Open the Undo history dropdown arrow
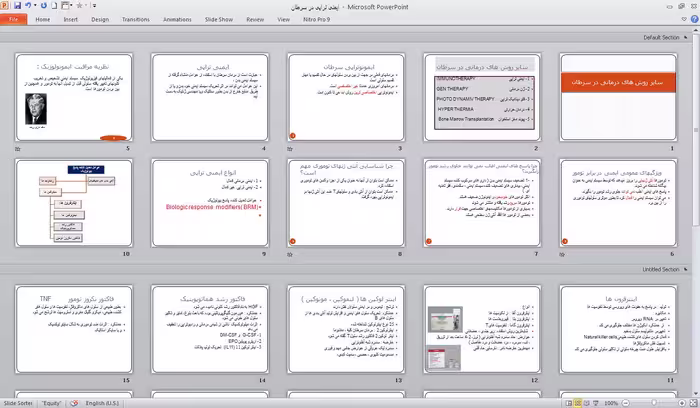 tap(35, 5)
